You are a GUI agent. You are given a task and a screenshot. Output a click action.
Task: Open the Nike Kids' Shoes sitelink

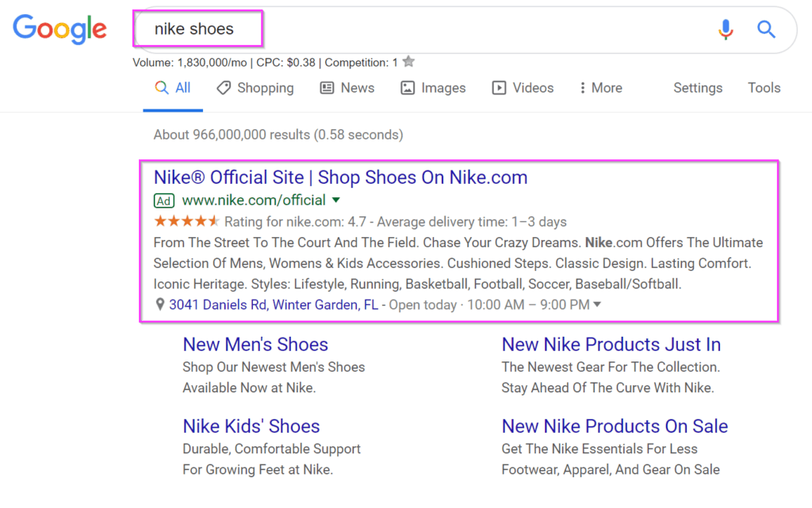(x=251, y=426)
